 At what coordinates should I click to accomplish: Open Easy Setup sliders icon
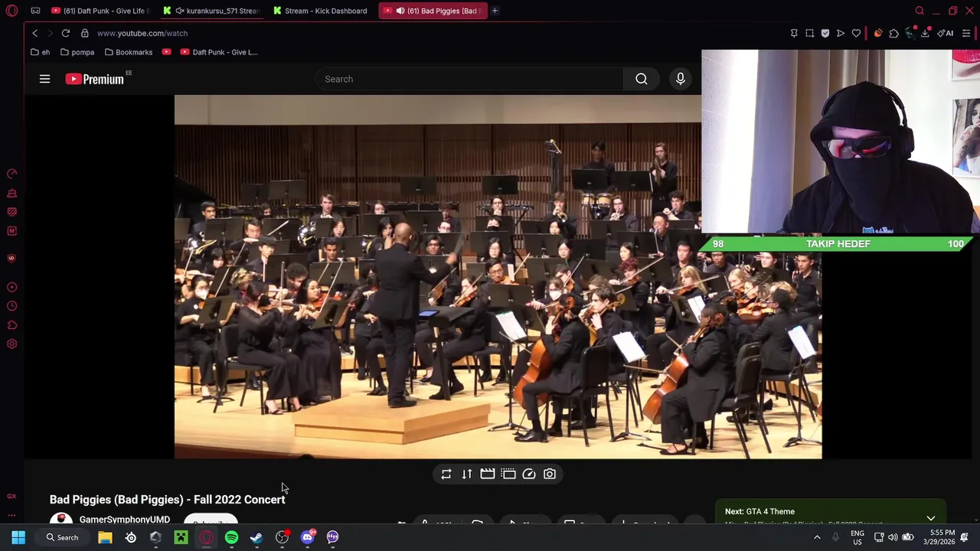(x=966, y=33)
